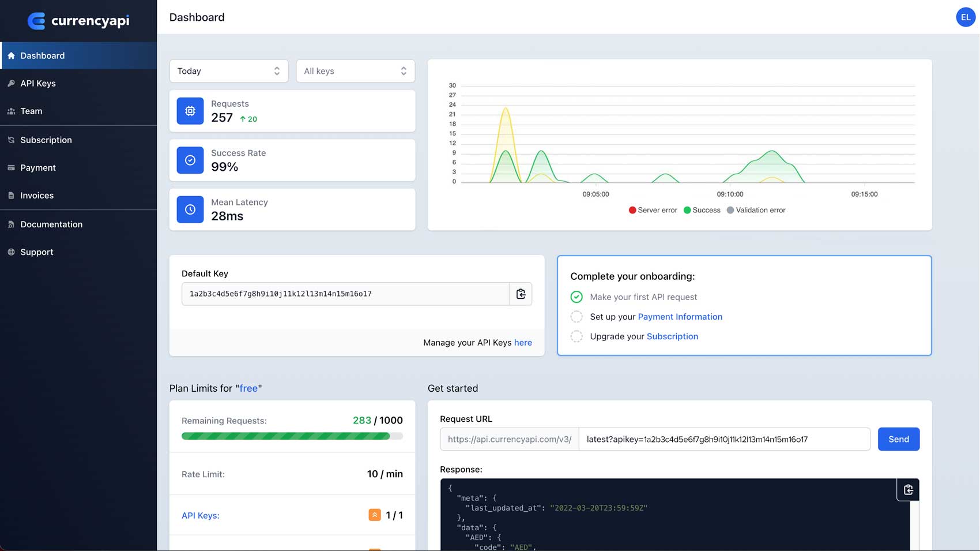Click the Payment card icon in sidebar
This screenshot has width=980, height=551.
[12, 167]
